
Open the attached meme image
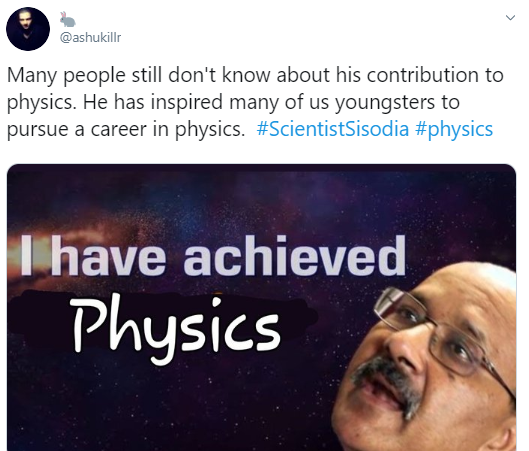(x=261, y=307)
